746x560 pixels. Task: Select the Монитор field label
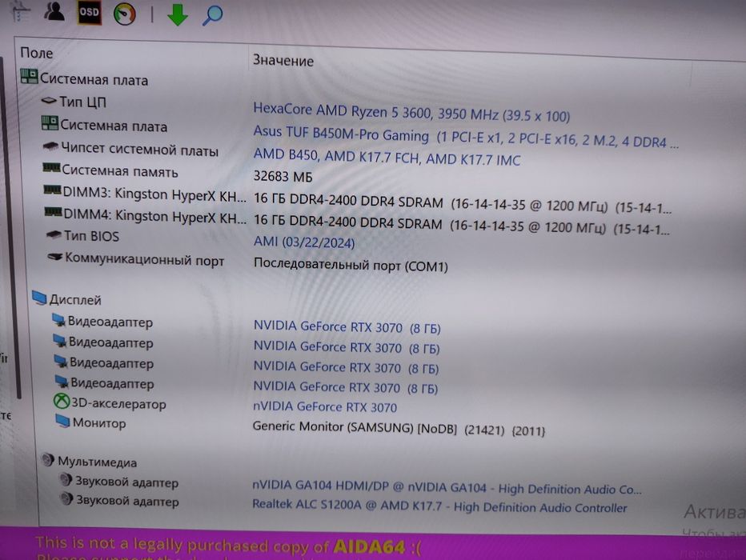(99, 423)
